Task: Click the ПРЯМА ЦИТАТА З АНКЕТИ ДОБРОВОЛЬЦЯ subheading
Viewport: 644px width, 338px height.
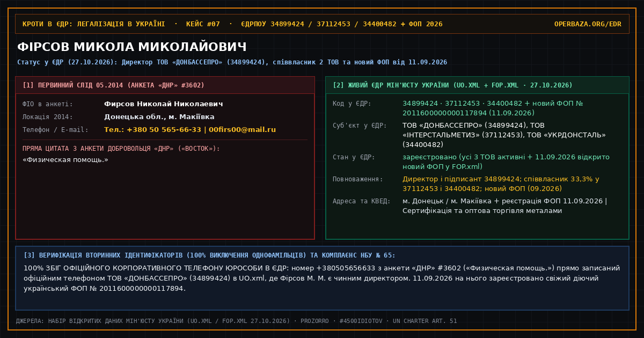Action: coord(121,149)
